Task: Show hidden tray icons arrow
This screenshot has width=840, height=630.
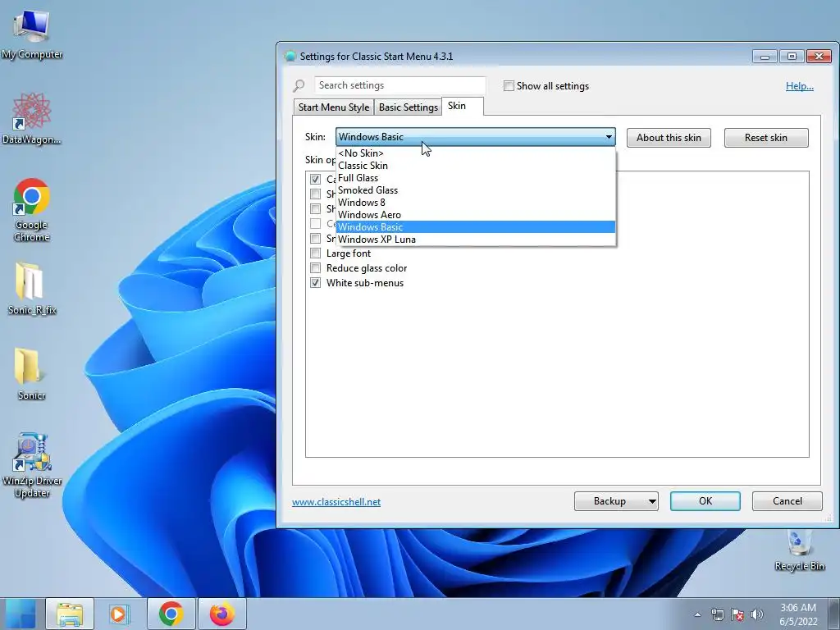Action: coord(697,614)
